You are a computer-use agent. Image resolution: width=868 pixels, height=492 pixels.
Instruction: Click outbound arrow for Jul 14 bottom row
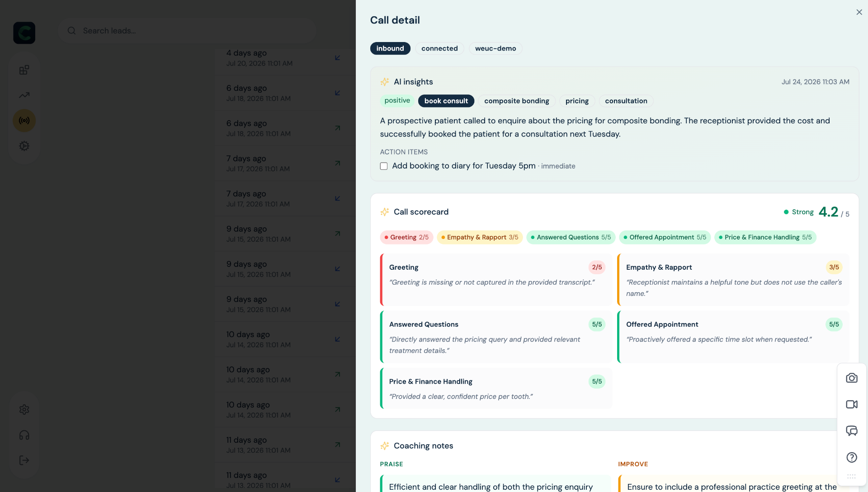click(338, 409)
